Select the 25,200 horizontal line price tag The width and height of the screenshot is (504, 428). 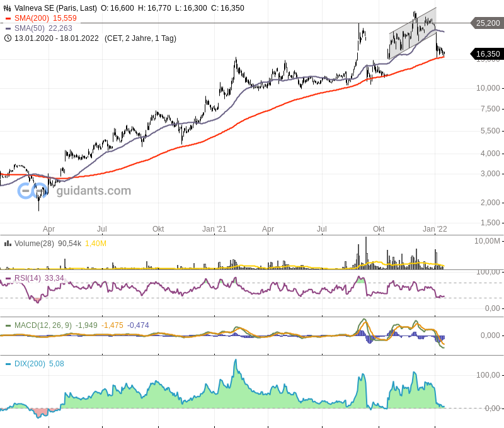click(487, 23)
